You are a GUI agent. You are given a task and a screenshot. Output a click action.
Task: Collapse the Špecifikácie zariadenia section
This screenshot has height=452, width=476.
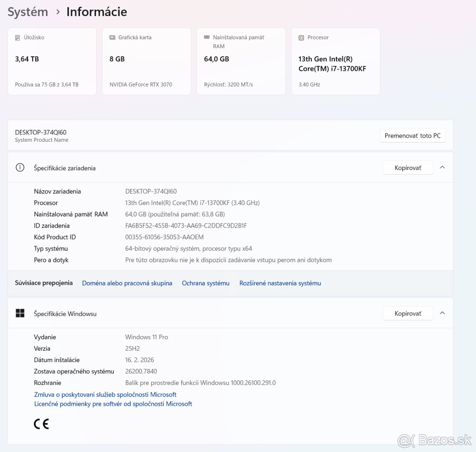[442, 167]
